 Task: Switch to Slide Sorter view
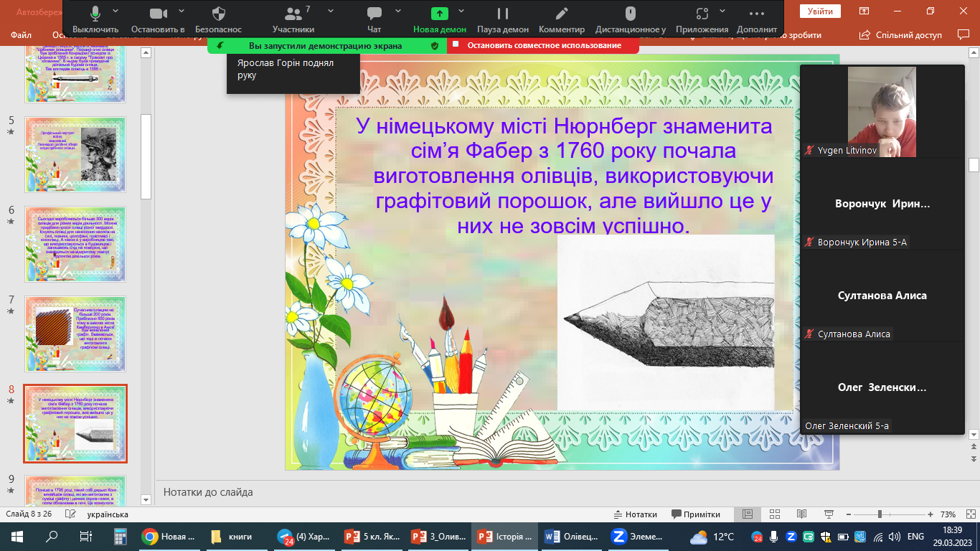(774, 514)
